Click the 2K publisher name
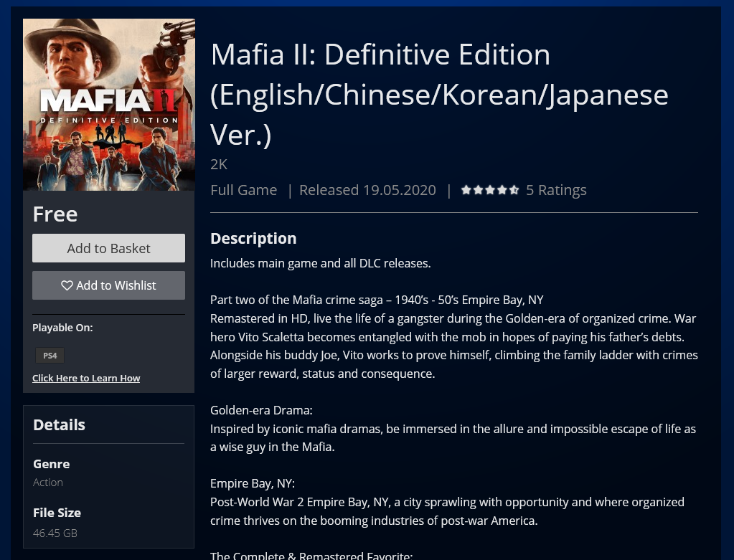Screen dimensions: 734x560 (x=219, y=164)
